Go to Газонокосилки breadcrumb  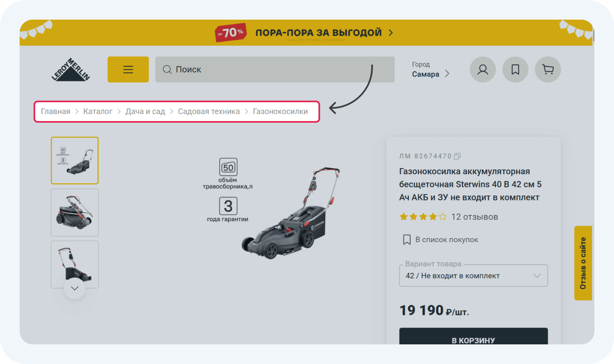pos(280,111)
